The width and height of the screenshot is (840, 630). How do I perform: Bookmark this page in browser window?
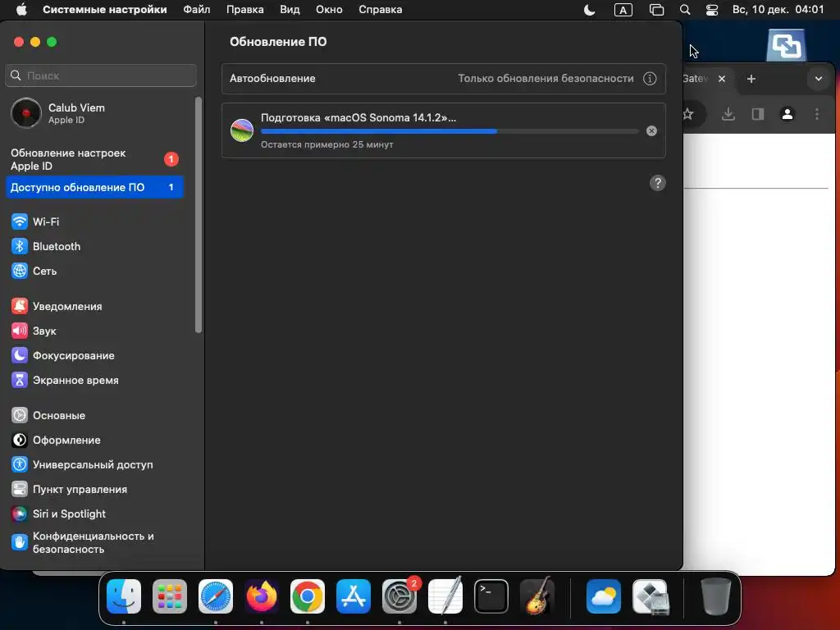coord(688,113)
